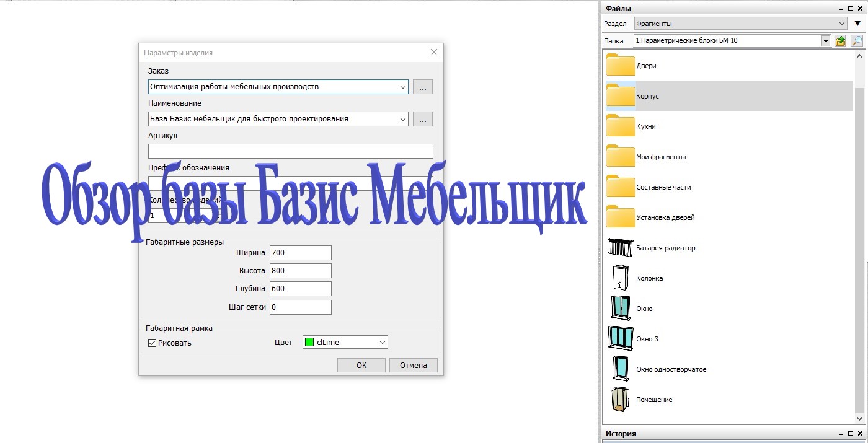Click the Помещение item label
The height and width of the screenshot is (443, 868).
654,400
